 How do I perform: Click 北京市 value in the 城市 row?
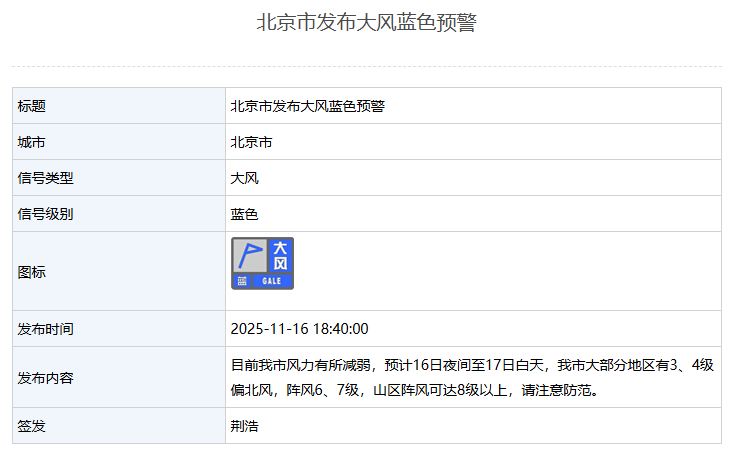(252, 142)
